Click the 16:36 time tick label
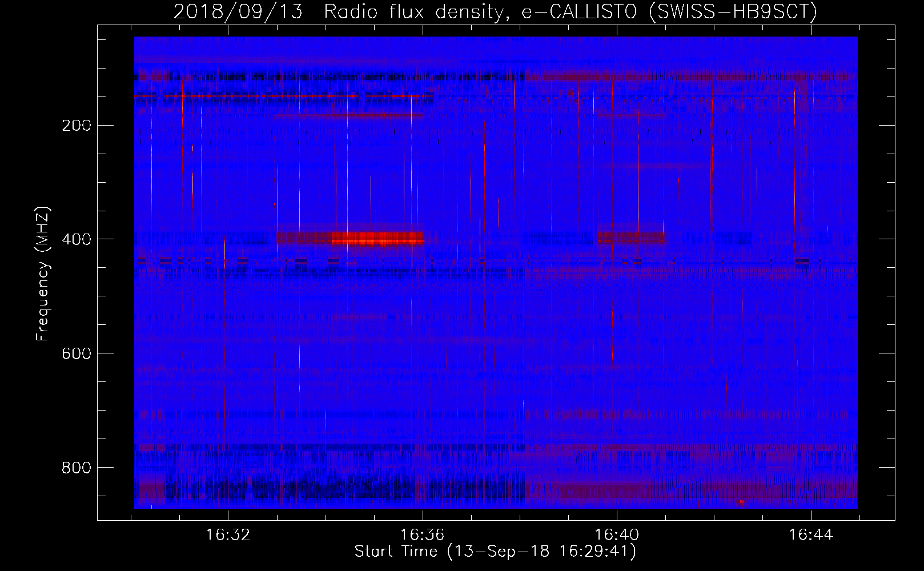This screenshot has width=924, height=571. click(422, 535)
